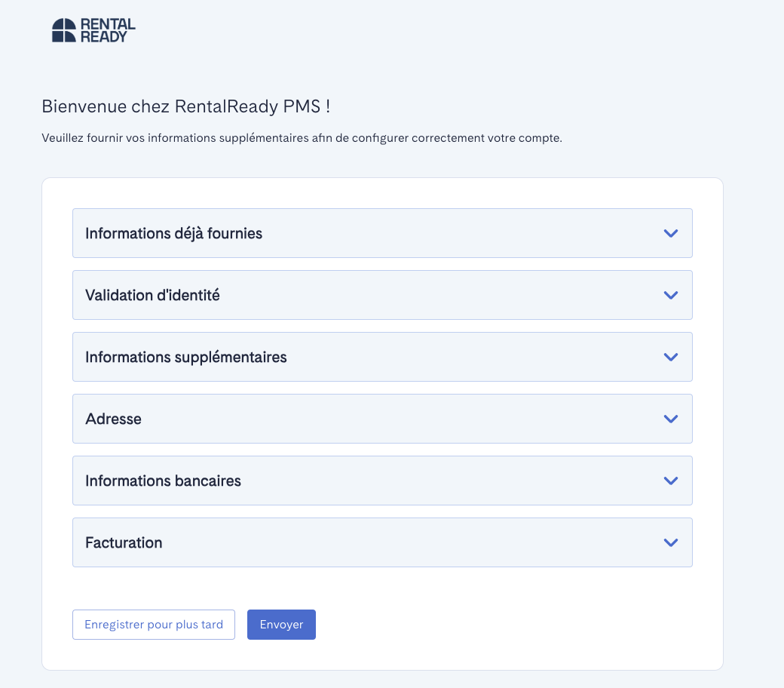Click chevron on Informations supplémentaires row

[670, 357]
